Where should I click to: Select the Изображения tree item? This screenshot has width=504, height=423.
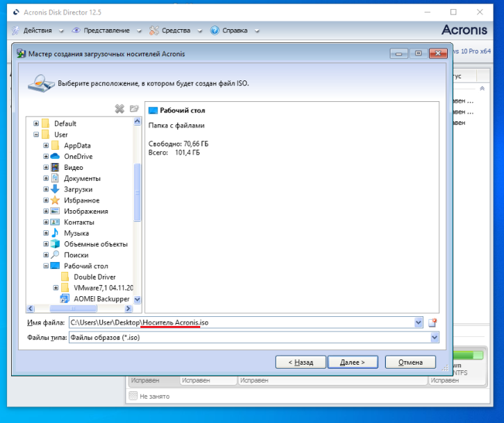[x=86, y=211]
